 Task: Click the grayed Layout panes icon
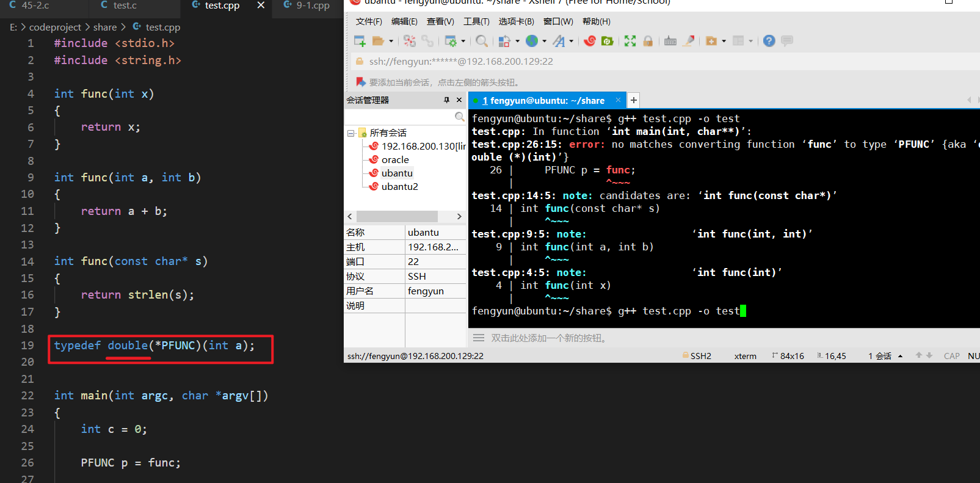[x=738, y=41]
